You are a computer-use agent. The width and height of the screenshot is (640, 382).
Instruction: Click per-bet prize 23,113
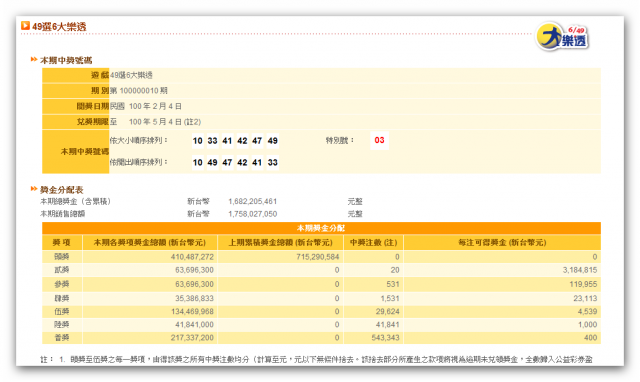pos(585,298)
